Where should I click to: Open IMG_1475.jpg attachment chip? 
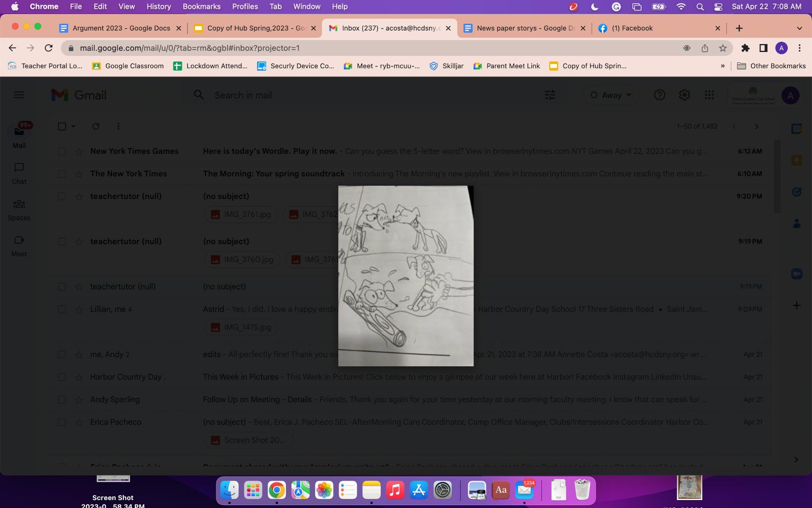[x=241, y=327]
